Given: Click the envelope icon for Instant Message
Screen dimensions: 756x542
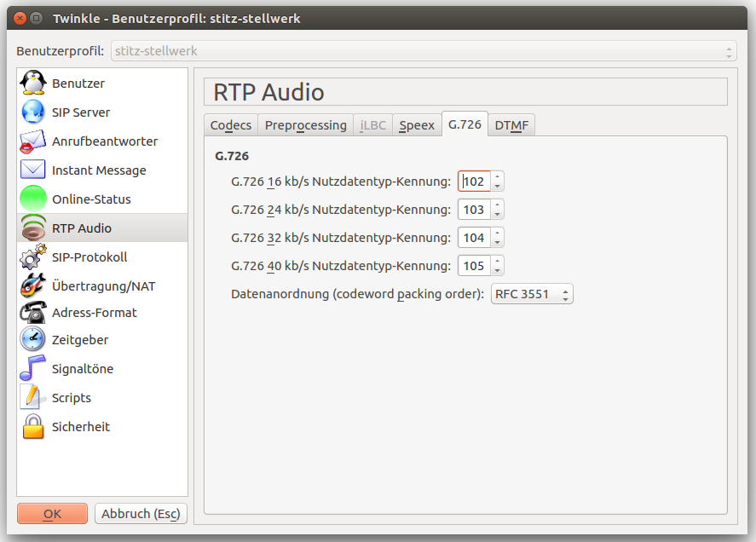Looking at the screenshot, I should click(32, 170).
